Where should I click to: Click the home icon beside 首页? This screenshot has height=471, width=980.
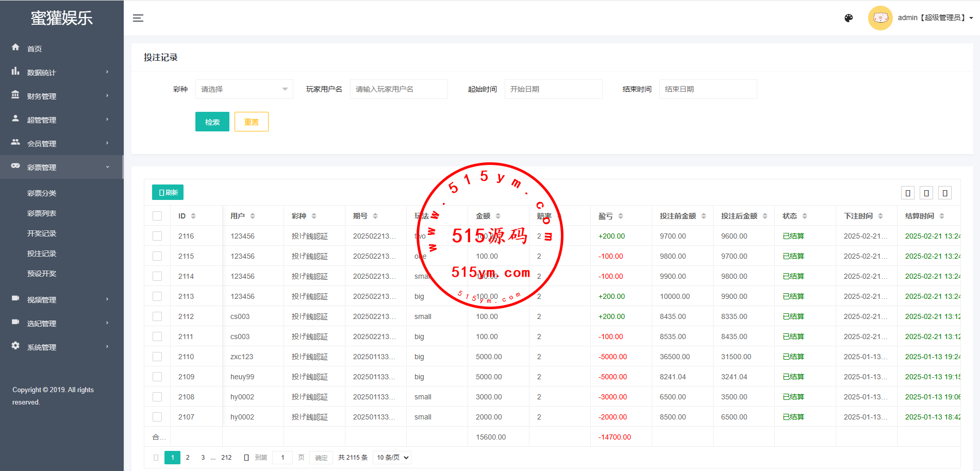tap(15, 47)
